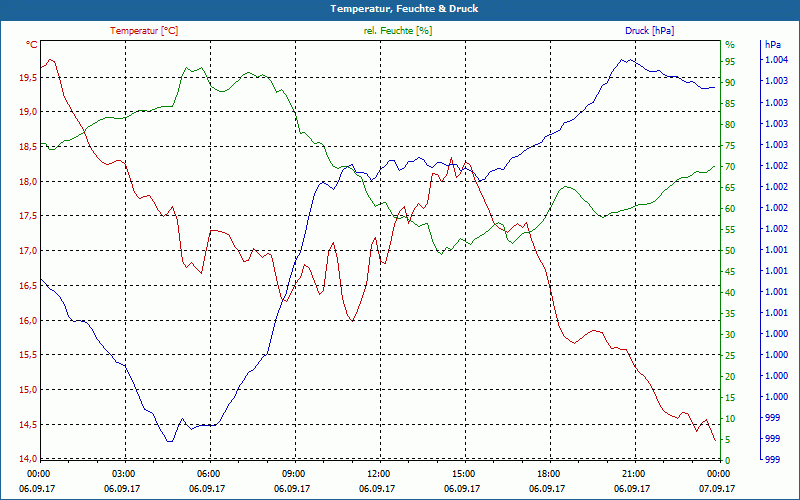Click the green '45' humidity axis value
The image size is (800, 500).
(x=730, y=271)
